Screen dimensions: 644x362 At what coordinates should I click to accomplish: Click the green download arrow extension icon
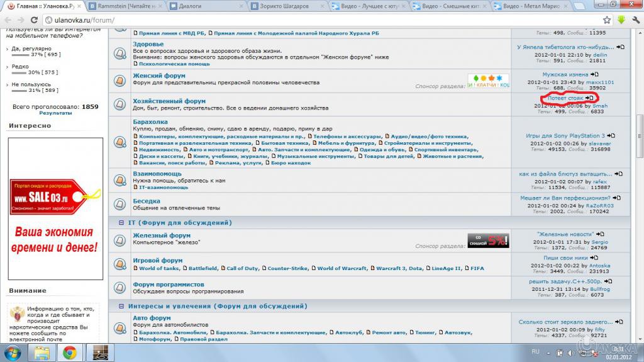tap(621, 20)
